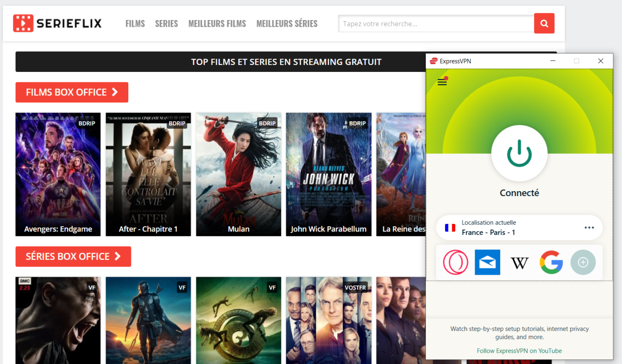Screen dimensions: 622x364
Task: Add a new shortcut with plus icon
Action: (x=583, y=263)
